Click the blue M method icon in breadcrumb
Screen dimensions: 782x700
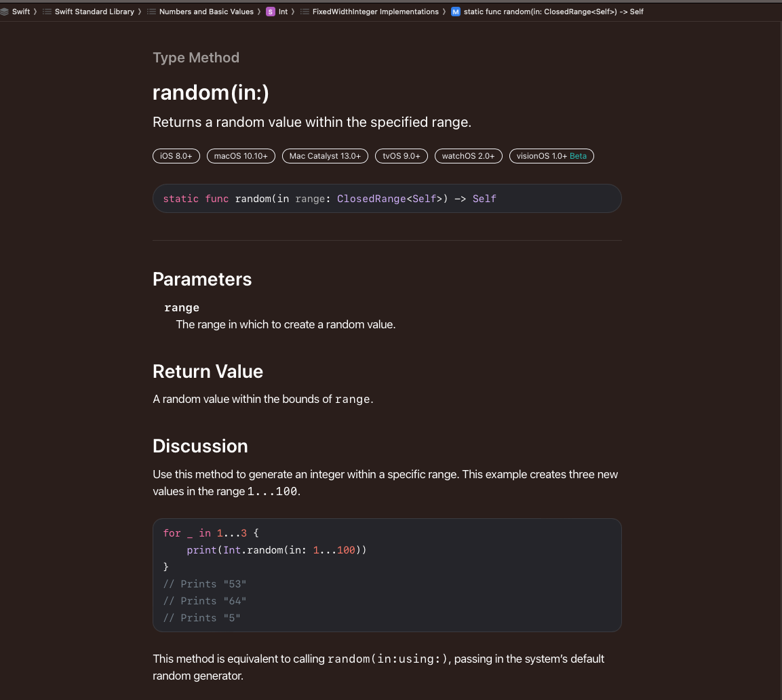click(x=455, y=12)
